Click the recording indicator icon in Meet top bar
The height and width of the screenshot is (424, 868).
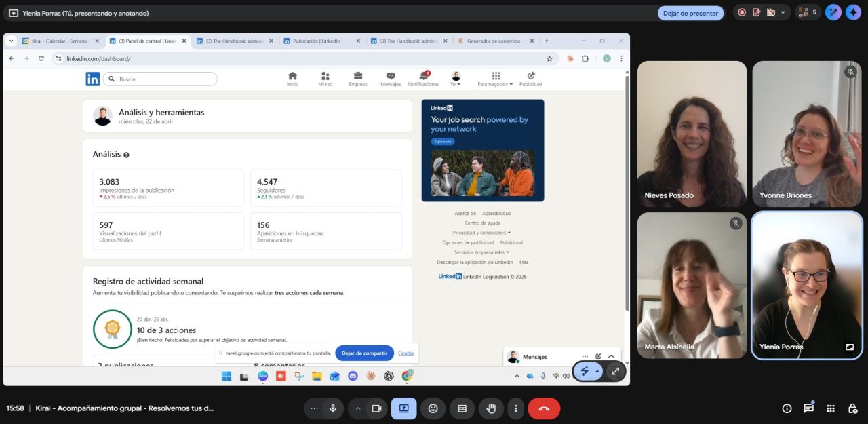[742, 13]
